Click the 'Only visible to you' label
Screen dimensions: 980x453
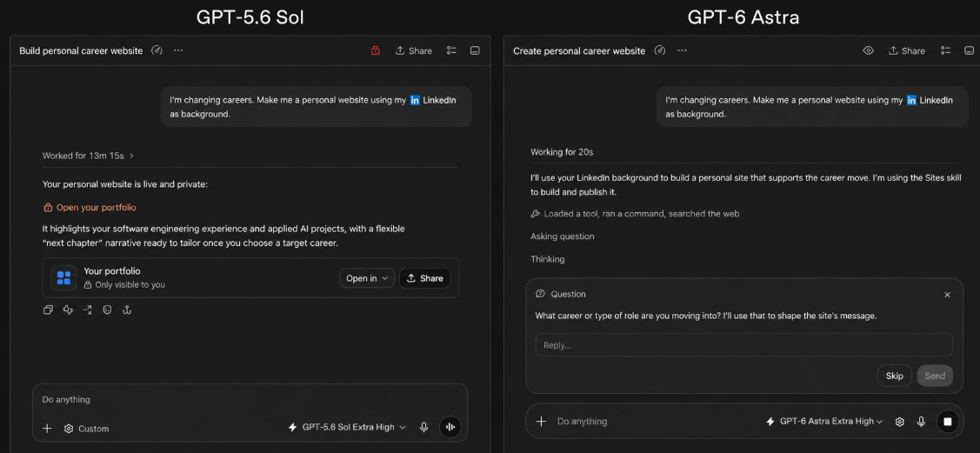(x=124, y=285)
